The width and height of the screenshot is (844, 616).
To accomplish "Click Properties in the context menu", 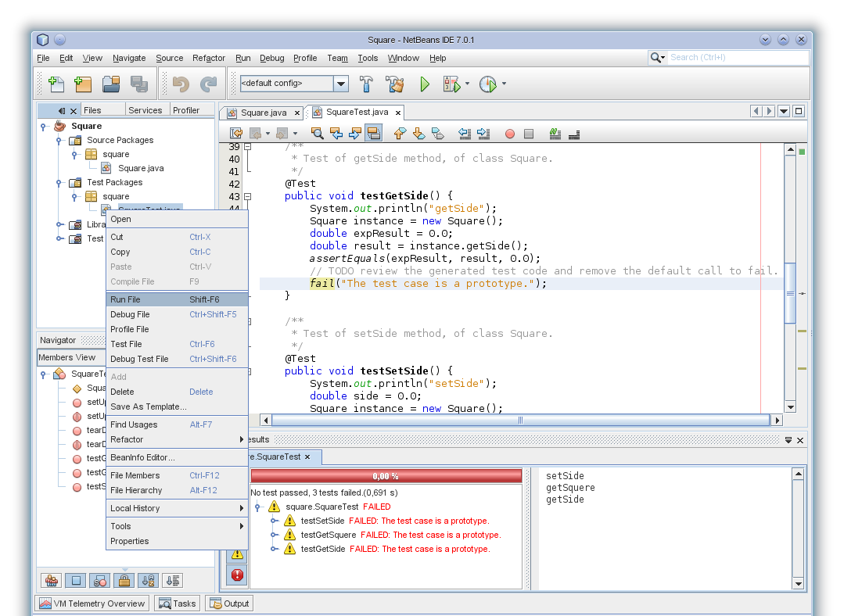I will 177,541.
